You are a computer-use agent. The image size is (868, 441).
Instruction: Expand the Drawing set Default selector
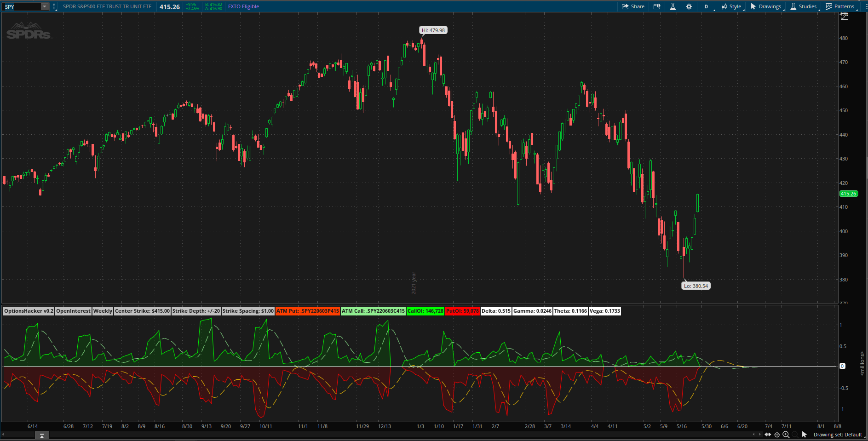click(838, 435)
